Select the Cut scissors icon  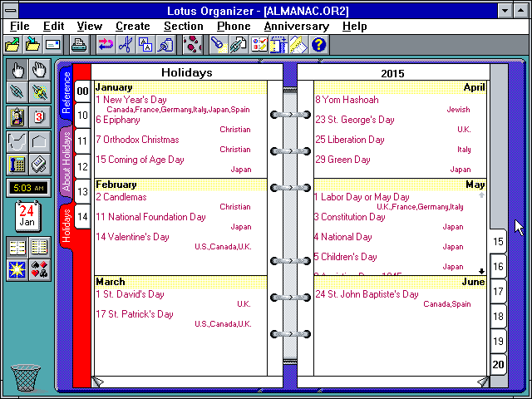point(126,44)
